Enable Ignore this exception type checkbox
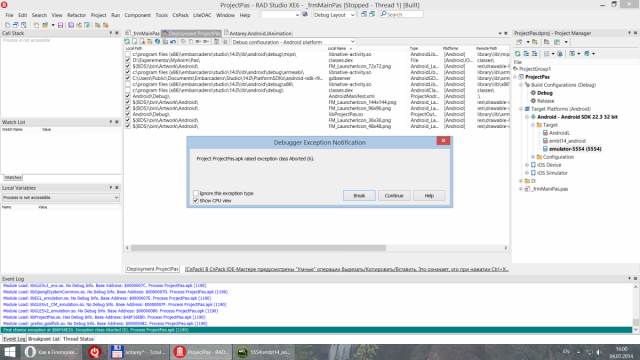This screenshot has height=360, width=640. point(196,193)
